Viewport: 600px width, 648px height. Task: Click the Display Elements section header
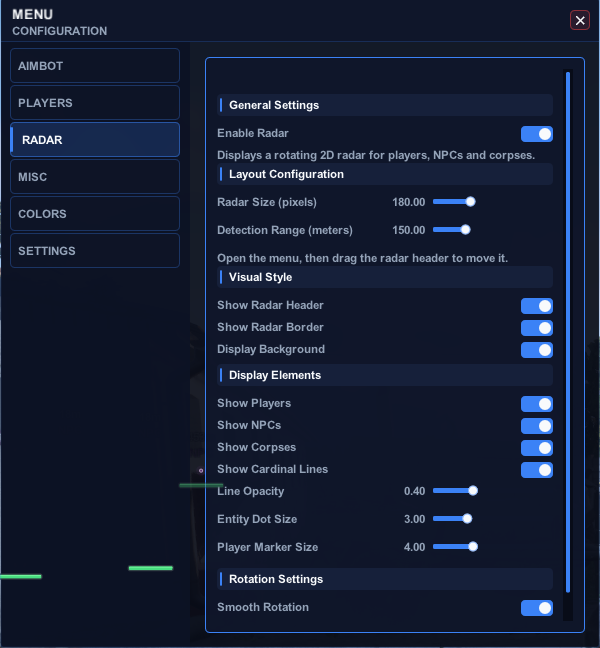point(385,375)
